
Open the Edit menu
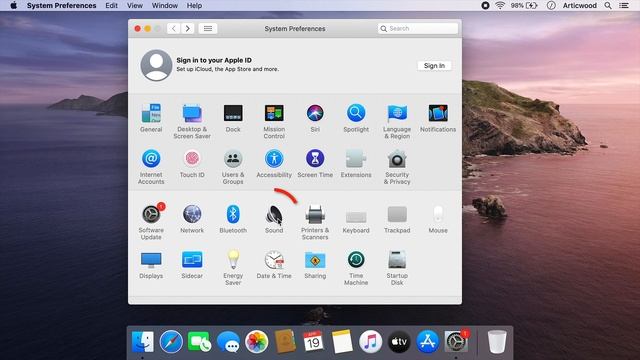111,5
